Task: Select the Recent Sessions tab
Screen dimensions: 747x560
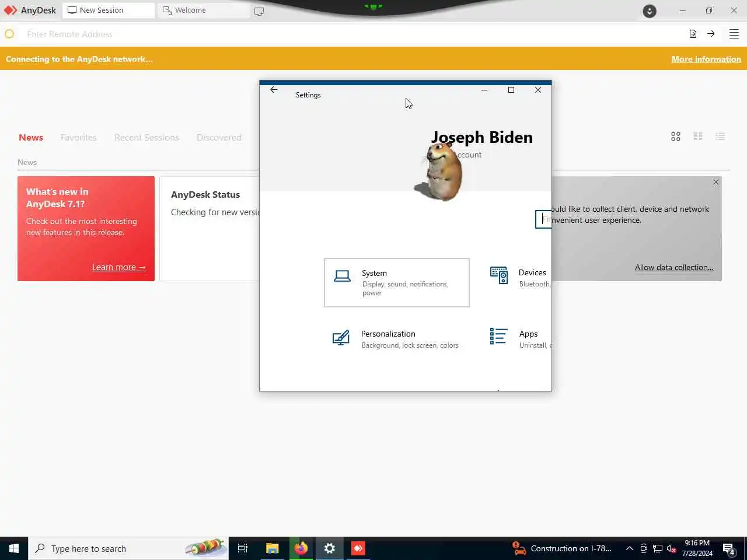Action: pyautogui.click(x=146, y=138)
